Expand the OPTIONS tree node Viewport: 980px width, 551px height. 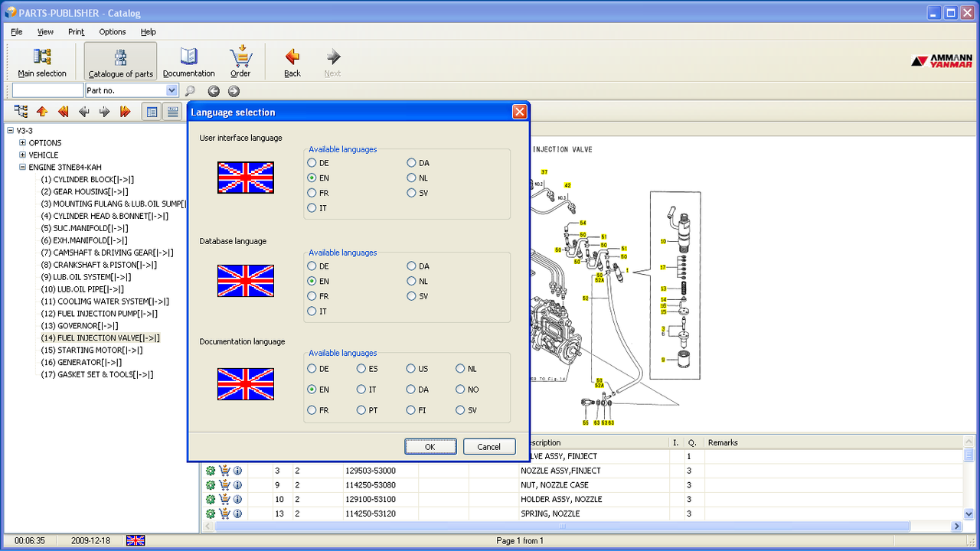pos(23,143)
